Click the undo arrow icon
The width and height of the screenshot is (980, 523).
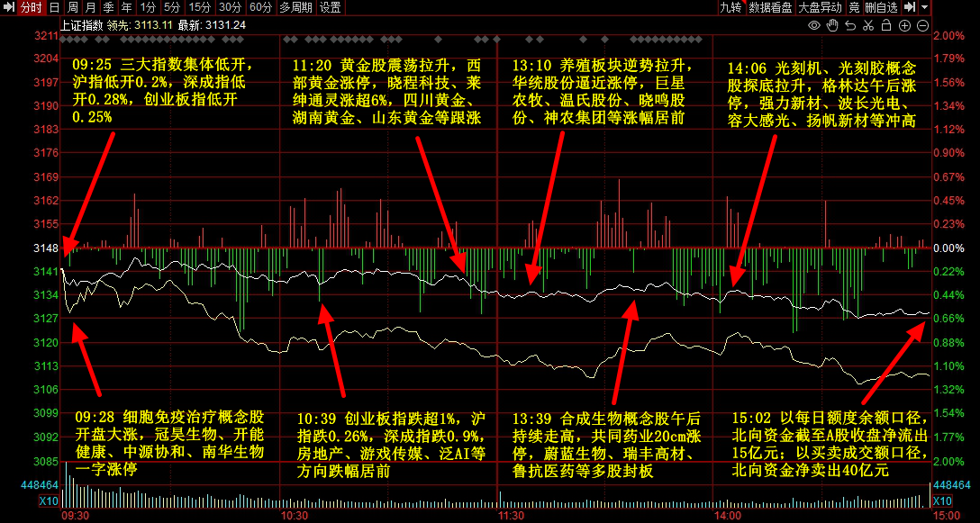coord(851,25)
